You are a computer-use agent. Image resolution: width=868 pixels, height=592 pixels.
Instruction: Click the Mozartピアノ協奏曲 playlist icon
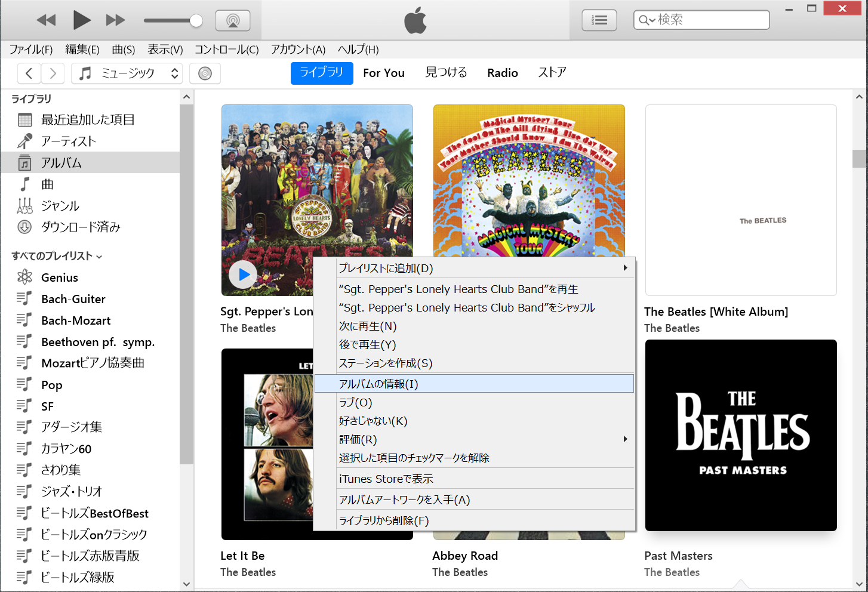24,363
